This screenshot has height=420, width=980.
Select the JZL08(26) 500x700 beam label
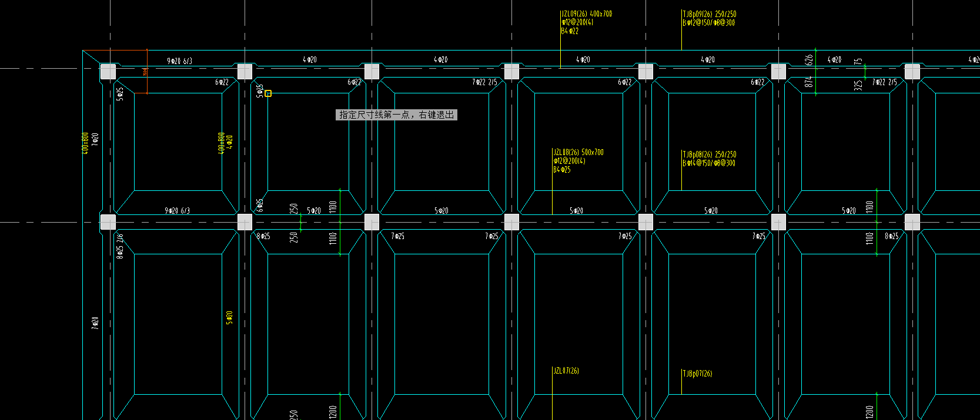578,152
